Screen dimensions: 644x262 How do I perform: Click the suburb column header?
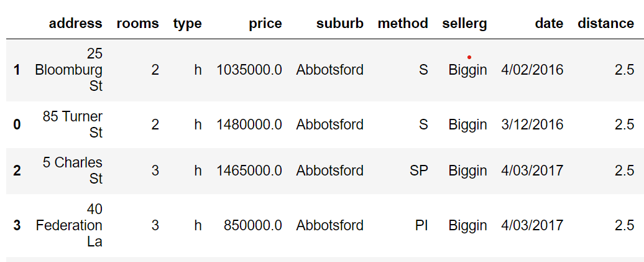339,24
